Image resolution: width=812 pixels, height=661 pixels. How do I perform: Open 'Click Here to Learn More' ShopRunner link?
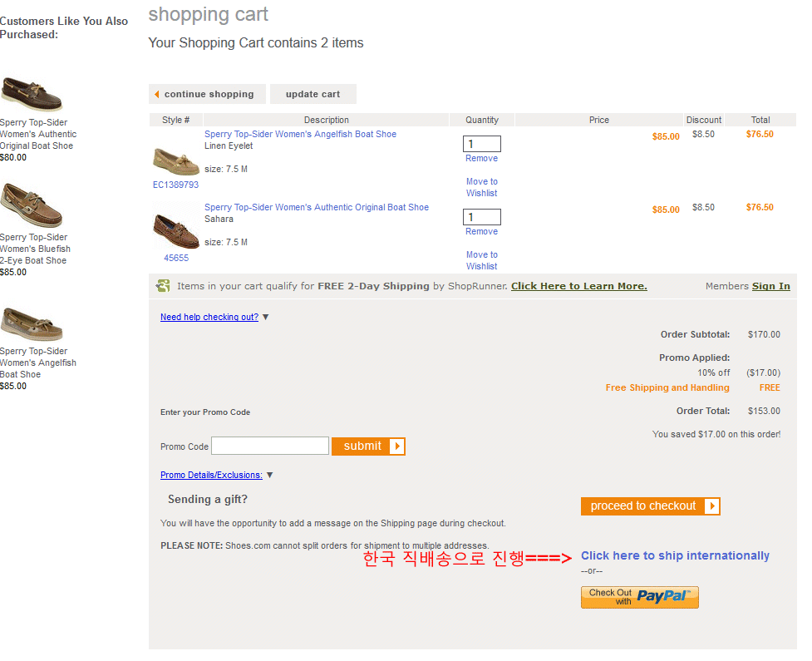click(x=578, y=286)
